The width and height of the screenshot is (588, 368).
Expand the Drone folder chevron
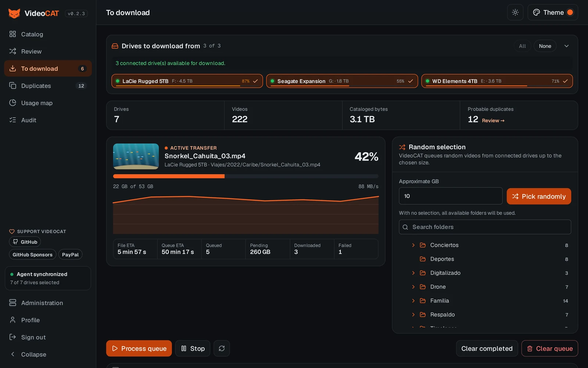[x=413, y=287]
